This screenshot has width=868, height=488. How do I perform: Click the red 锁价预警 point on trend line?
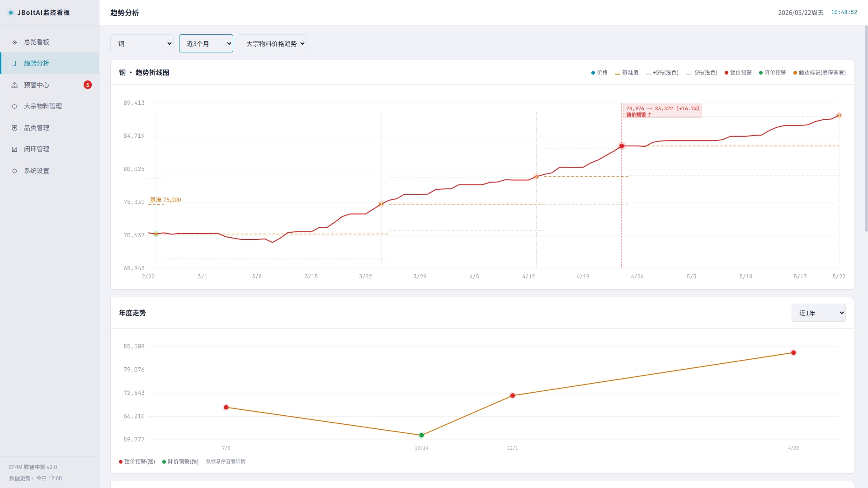click(622, 146)
